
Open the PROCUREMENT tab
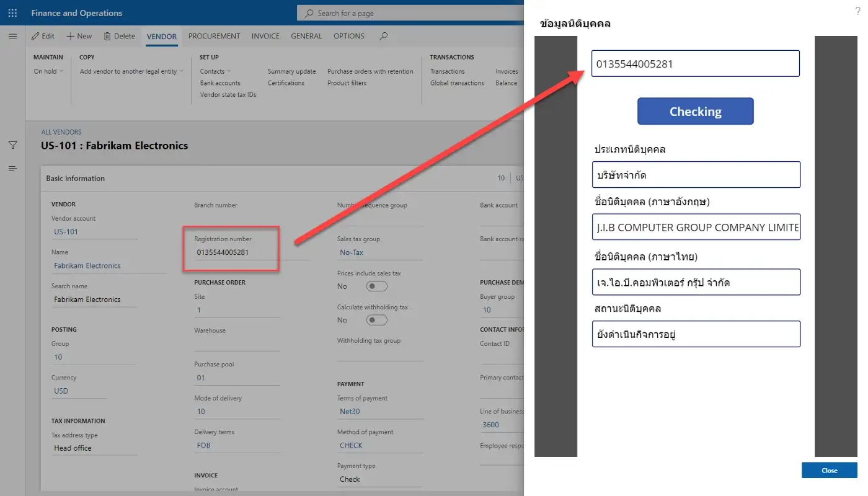click(x=214, y=37)
